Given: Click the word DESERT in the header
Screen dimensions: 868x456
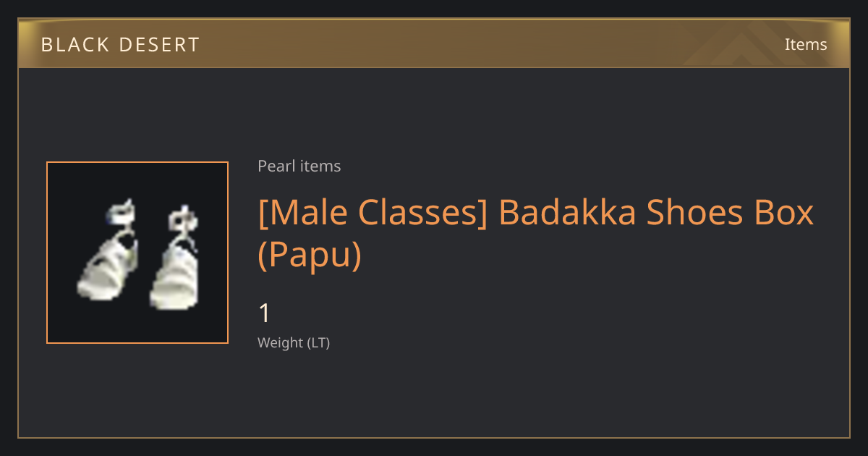Looking at the screenshot, I should [x=159, y=45].
